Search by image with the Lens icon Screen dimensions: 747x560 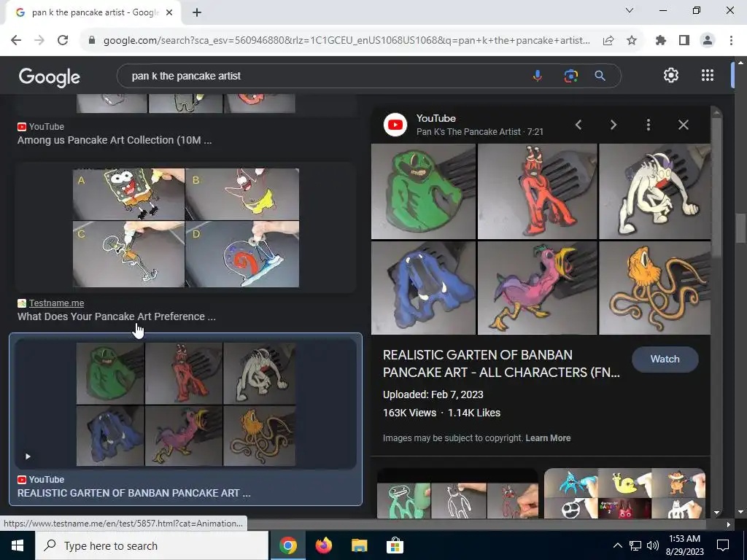pyautogui.click(x=570, y=76)
